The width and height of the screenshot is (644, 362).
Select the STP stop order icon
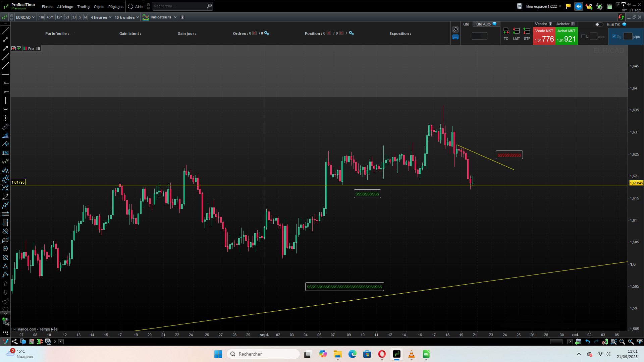[x=527, y=32]
